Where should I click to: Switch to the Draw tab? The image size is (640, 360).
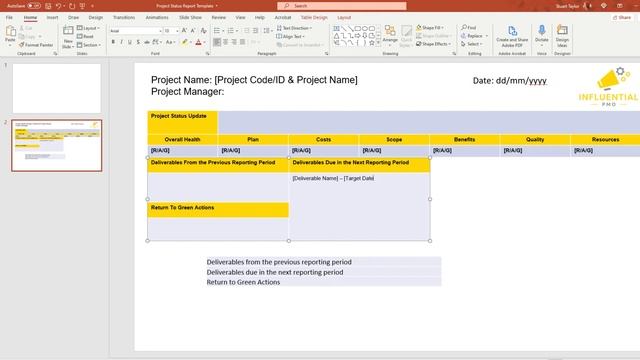click(x=73, y=18)
